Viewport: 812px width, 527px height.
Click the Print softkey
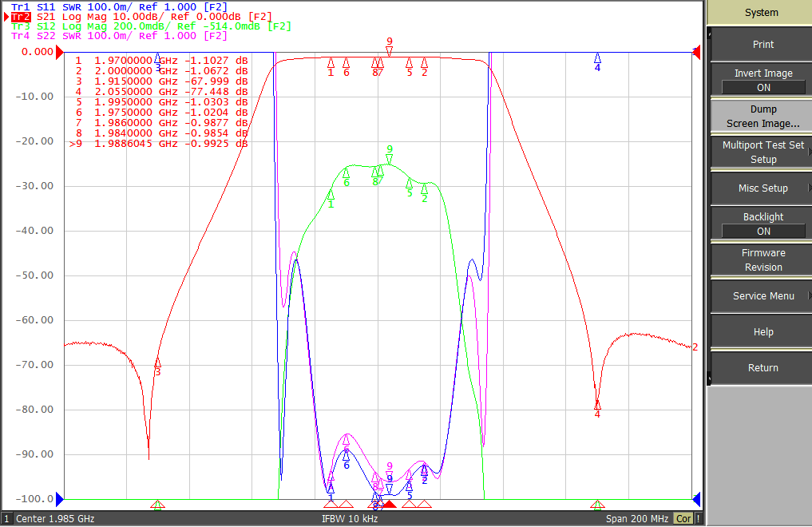point(762,45)
